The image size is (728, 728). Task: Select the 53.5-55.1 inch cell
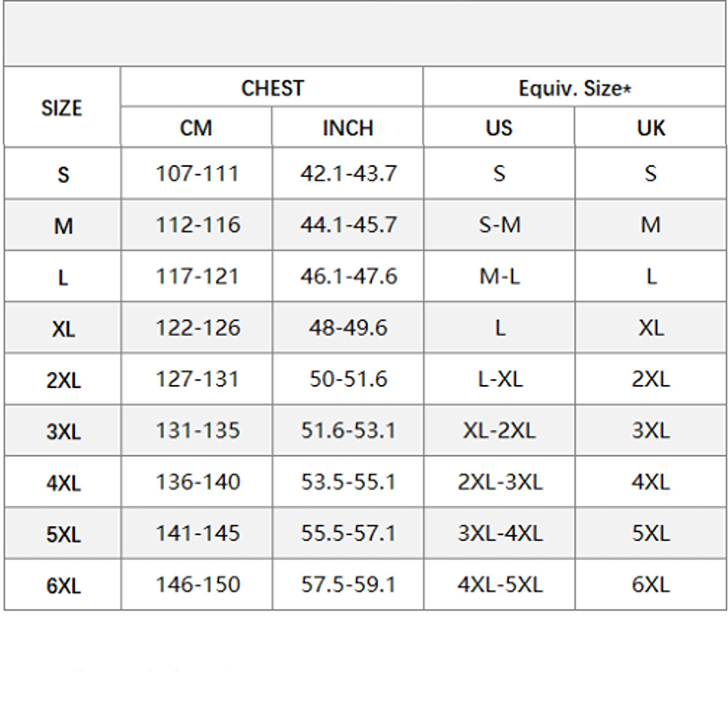(348, 482)
